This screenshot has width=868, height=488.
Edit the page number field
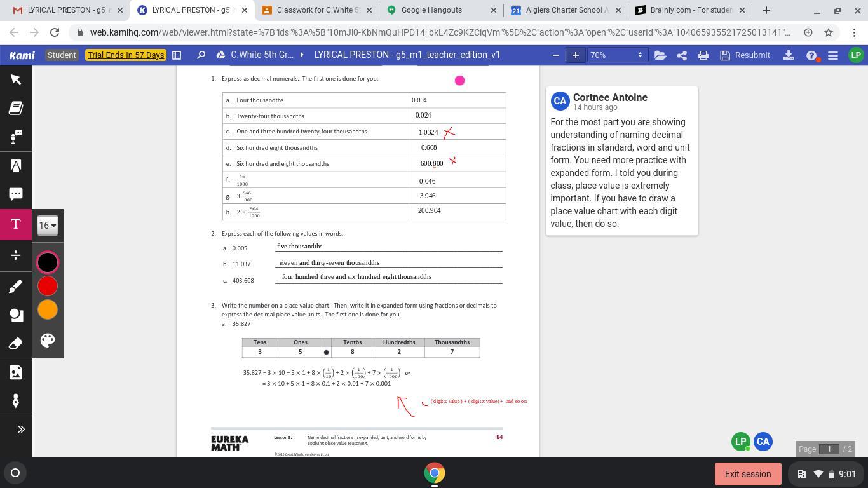coord(829,449)
